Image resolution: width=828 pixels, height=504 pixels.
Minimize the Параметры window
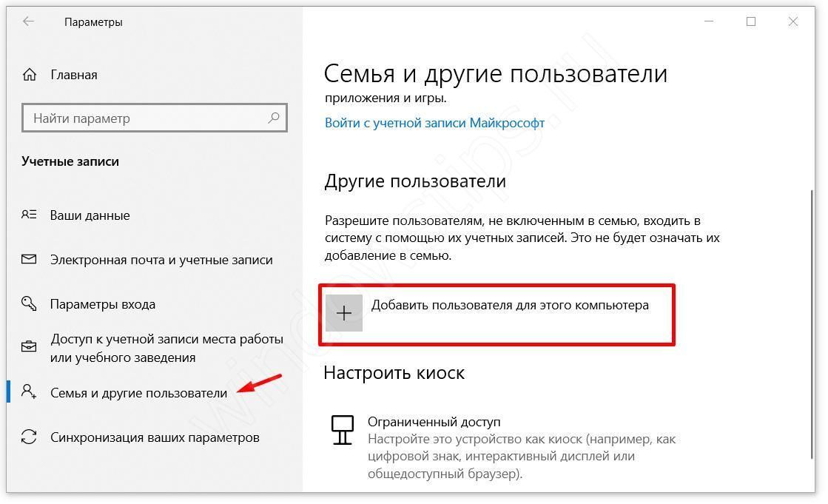click(709, 21)
